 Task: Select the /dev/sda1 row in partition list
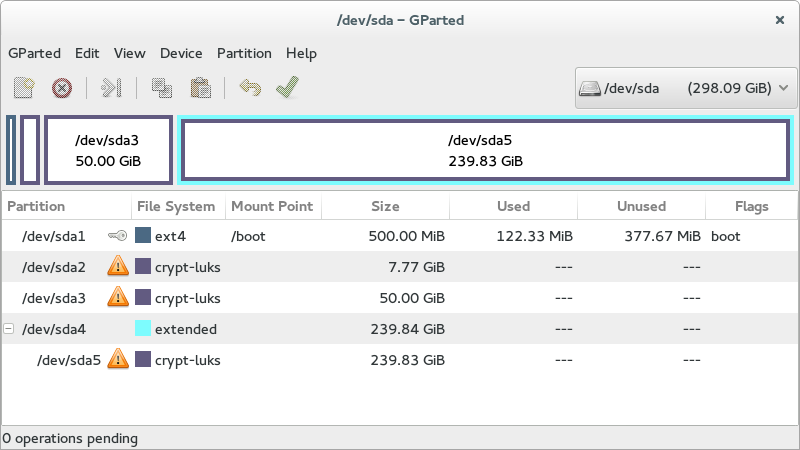399,236
